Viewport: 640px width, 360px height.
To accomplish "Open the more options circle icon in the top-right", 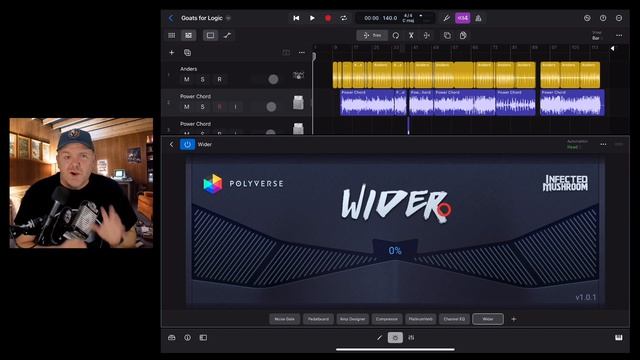I will pyautogui.click(x=619, y=18).
